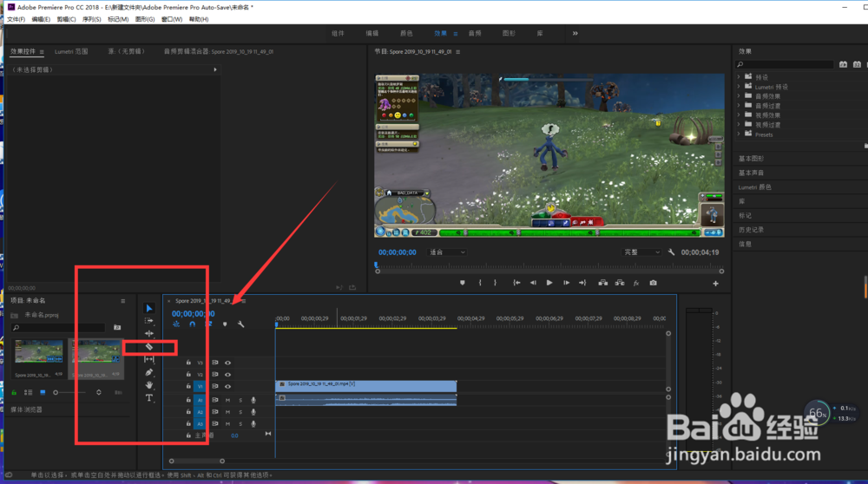Open the 编辑(E) menu

[41, 19]
